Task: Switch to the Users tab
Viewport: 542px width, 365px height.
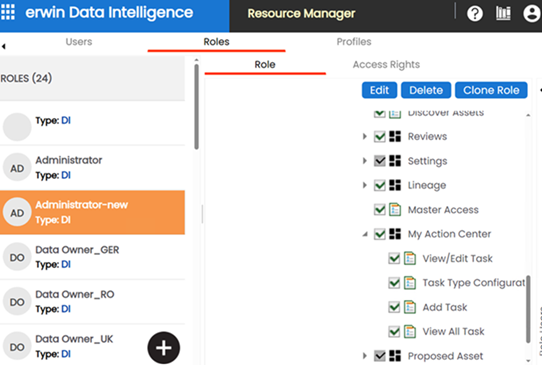Action: click(79, 42)
